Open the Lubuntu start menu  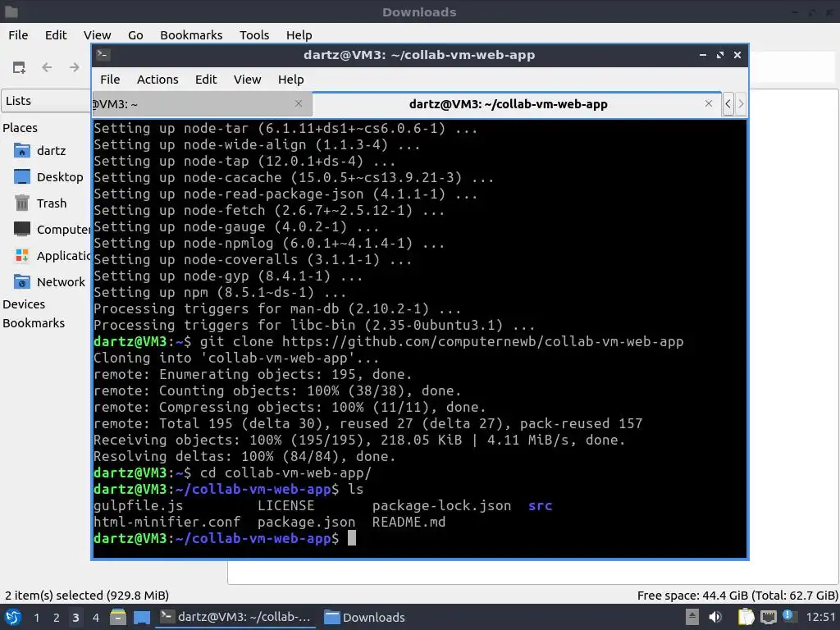(13, 617)
